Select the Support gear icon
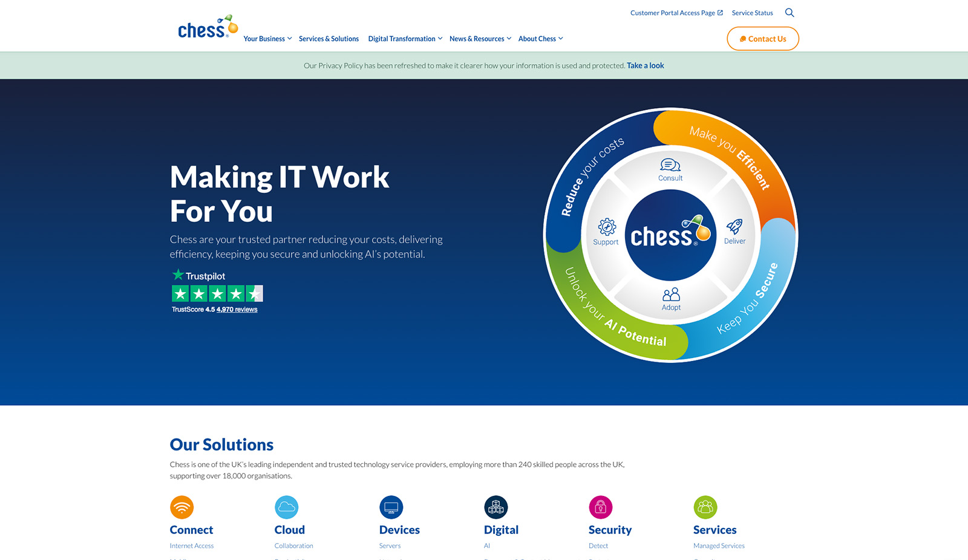 click(x=607, y=227)
